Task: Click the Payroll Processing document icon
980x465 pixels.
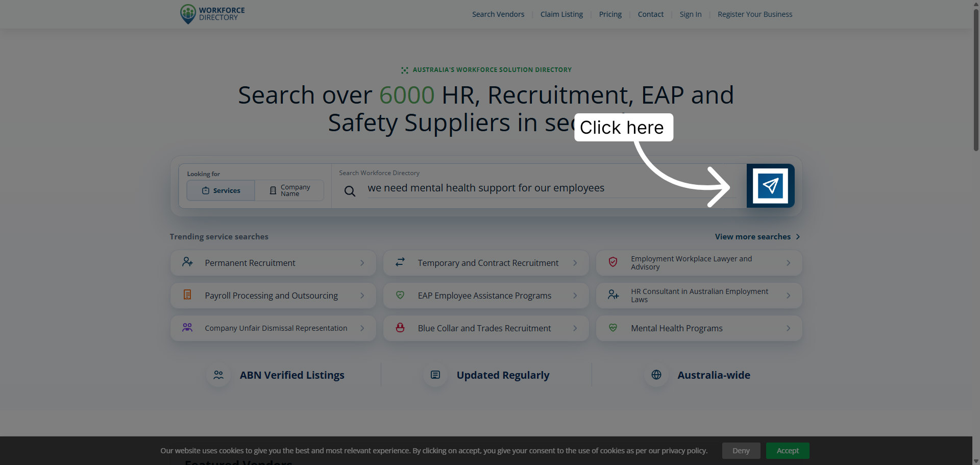Action: click(x=187, y=295)
